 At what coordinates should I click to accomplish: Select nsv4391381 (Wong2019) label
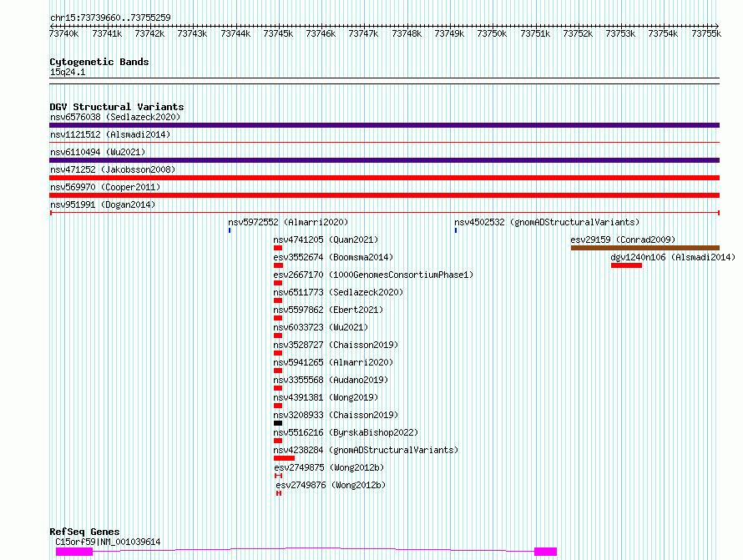pos(326,397)
